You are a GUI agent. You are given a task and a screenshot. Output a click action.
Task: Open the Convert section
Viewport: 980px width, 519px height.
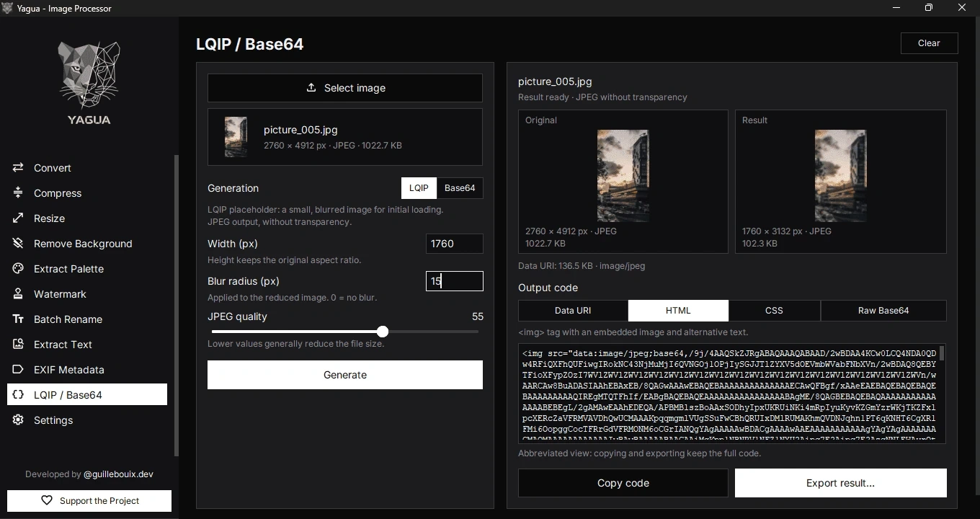pos(87,168)
